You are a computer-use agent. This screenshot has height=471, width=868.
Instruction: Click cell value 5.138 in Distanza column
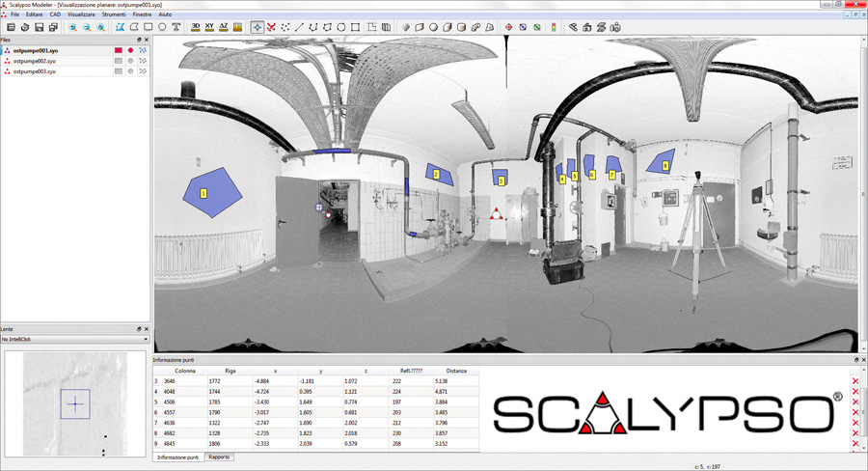pos(441,381)
